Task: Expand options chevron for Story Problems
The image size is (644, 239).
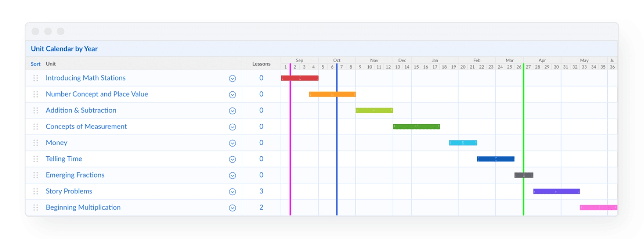Action: point(232,192)
